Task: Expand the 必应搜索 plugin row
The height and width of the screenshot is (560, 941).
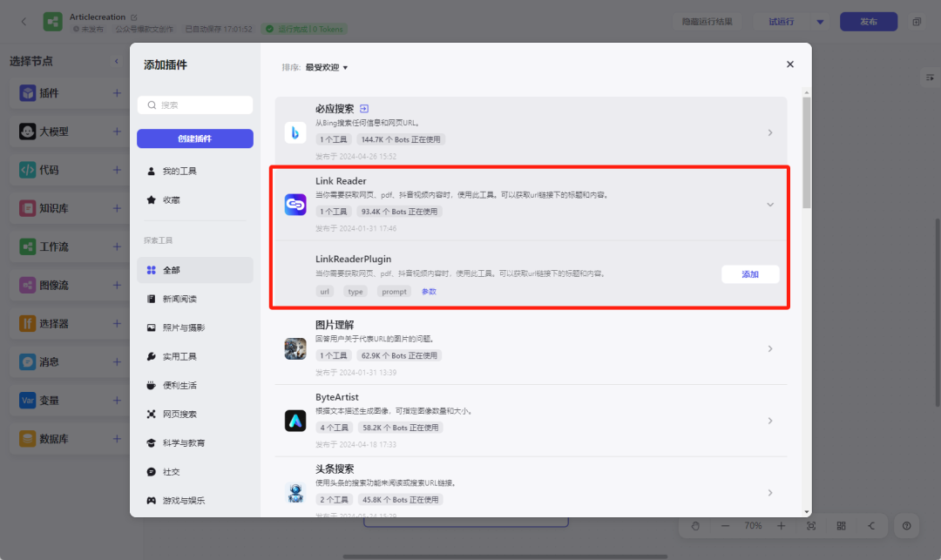Action: 770,132
